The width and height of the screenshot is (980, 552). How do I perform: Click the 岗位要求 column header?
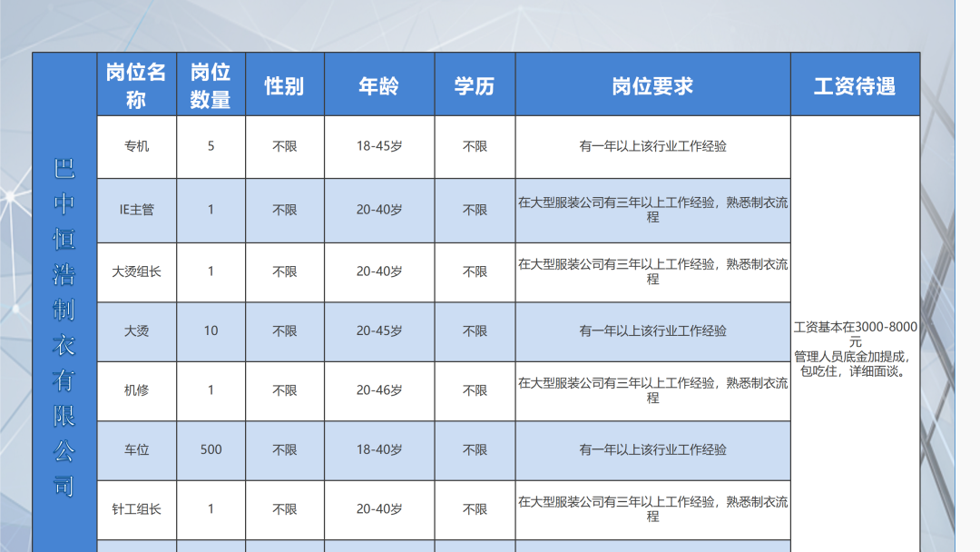click(x=652, y=86)
